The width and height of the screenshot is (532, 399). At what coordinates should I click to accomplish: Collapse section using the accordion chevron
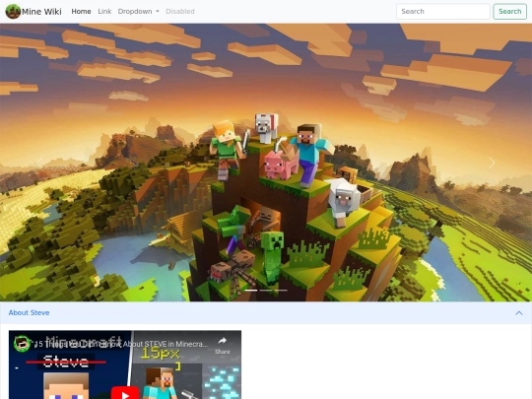point(519,313)
